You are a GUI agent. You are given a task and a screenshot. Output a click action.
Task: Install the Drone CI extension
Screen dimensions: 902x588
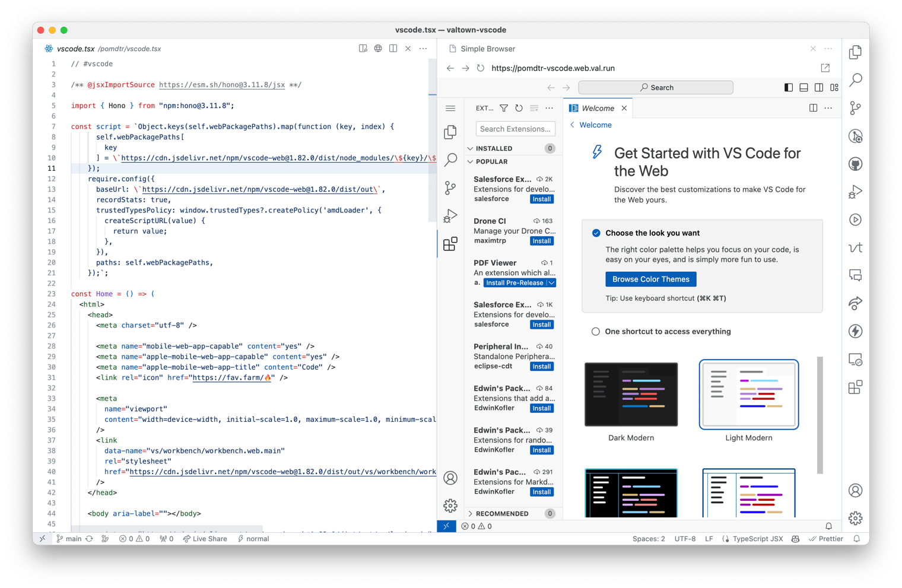(541, 241)
